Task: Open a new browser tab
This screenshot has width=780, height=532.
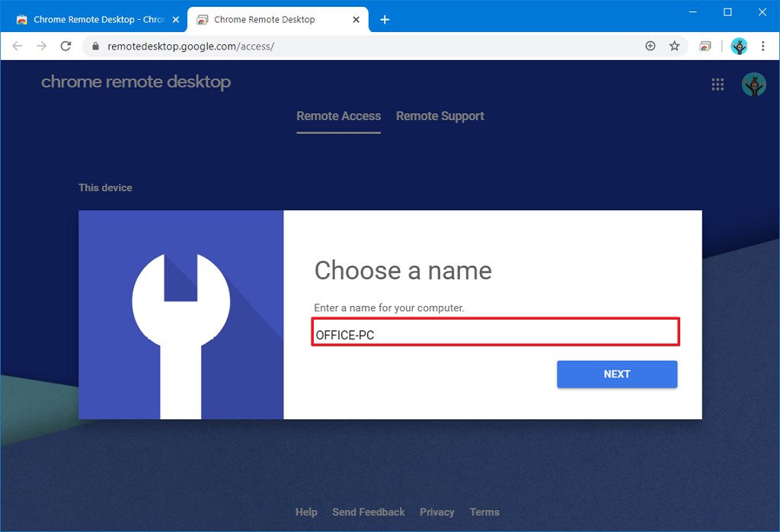Action: click(385, 19)
